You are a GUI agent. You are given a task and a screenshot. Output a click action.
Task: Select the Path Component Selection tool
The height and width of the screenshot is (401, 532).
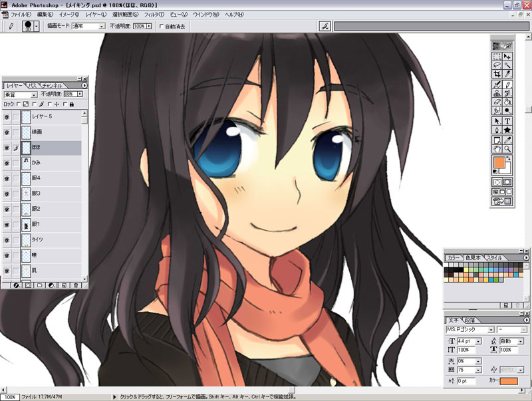point(497,122)
